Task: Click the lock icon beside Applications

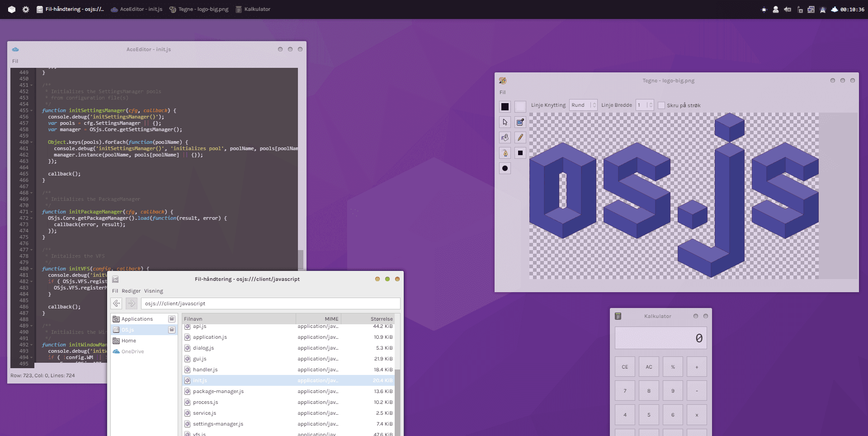Action: click(x=172, y=319)
